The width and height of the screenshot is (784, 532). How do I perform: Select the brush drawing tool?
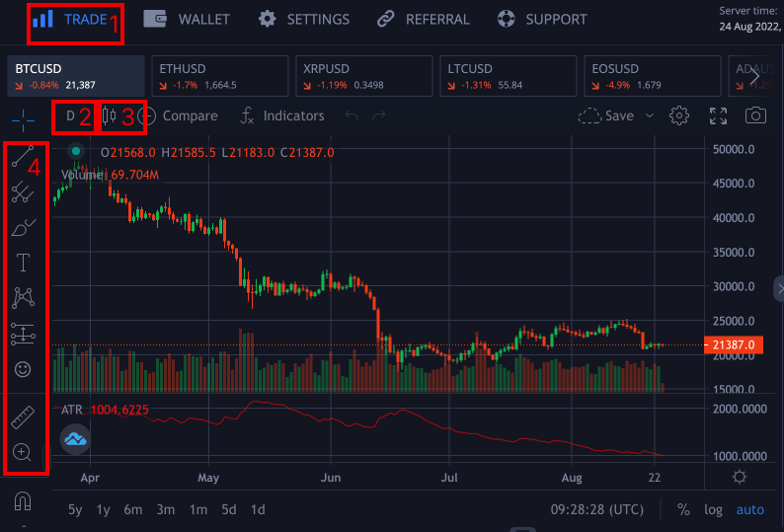tap(23, 228)
